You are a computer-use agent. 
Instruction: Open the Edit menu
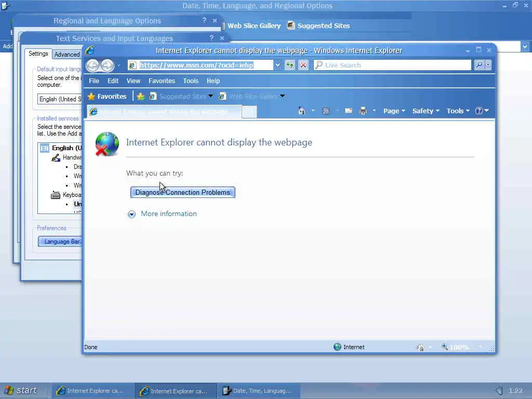click(x=113, y=81)
